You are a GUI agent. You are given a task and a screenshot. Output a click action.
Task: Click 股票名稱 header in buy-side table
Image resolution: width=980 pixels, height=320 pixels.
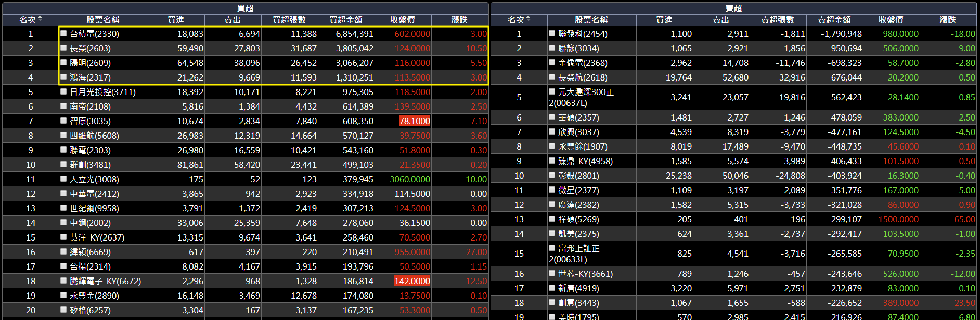point(103,20)
